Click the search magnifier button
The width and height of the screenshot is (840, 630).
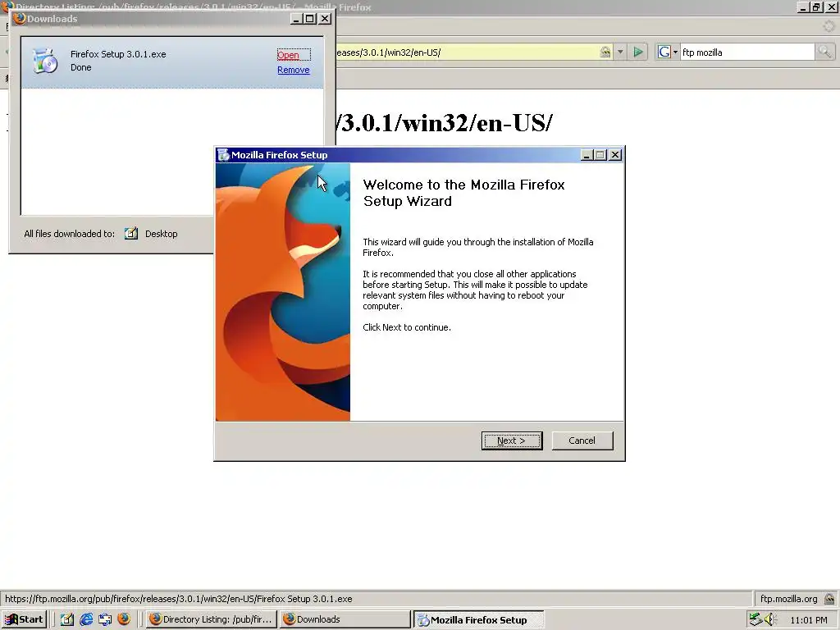tap(824, 52)
